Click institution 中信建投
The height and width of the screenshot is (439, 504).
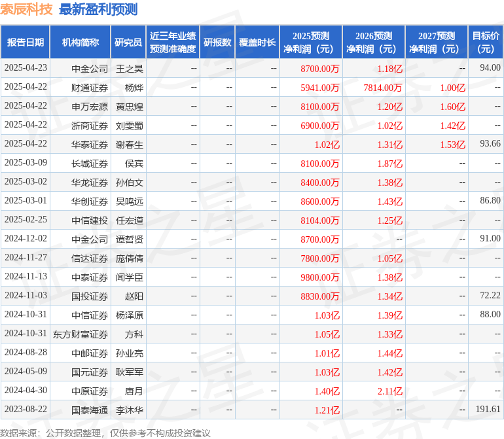click(90, 220)
